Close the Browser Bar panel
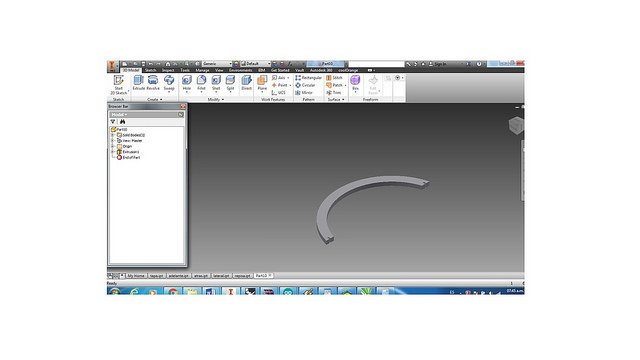The image size is (640, 360). (183, 107)
